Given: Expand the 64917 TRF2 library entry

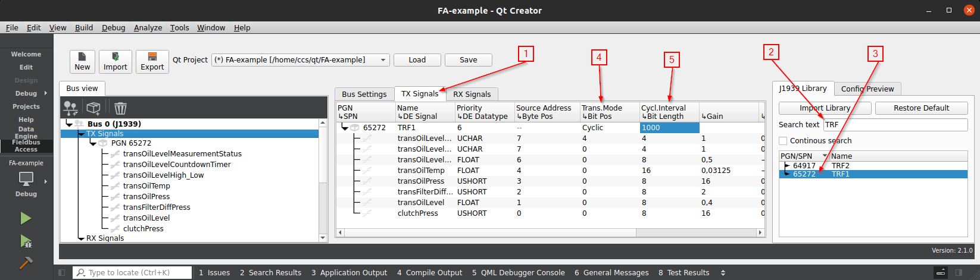Looking at the screenshot, I should tap(787, 166).
